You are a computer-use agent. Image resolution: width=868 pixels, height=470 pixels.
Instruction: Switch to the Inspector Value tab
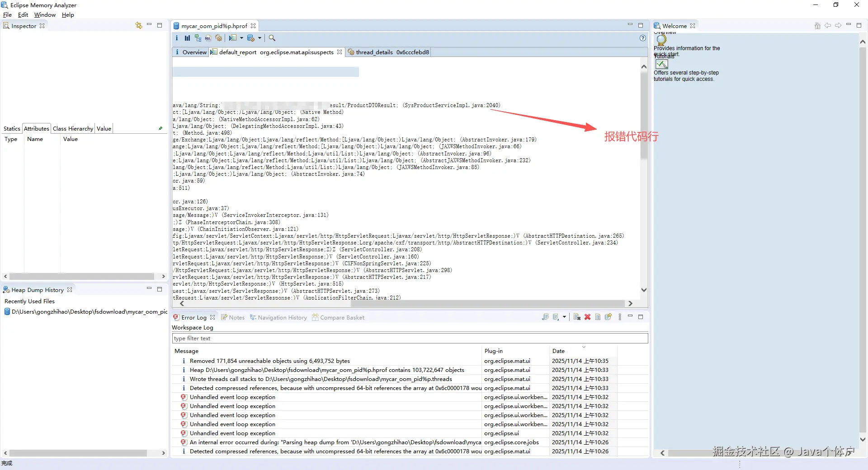[104, 128]
